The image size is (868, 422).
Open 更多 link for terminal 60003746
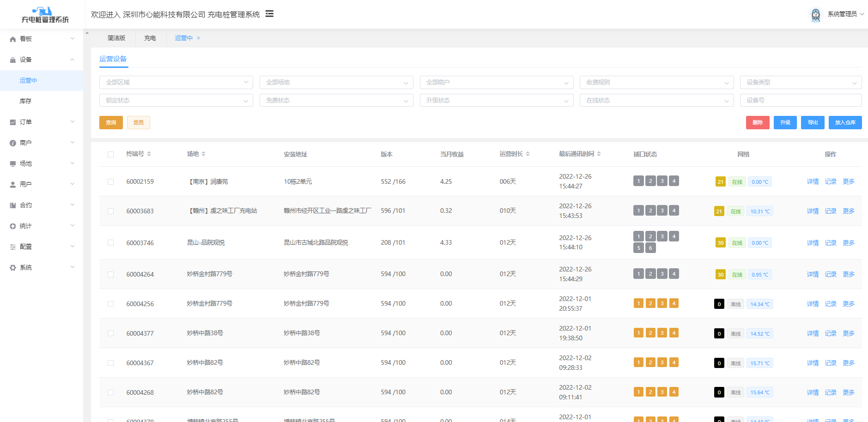click(849, 243)
